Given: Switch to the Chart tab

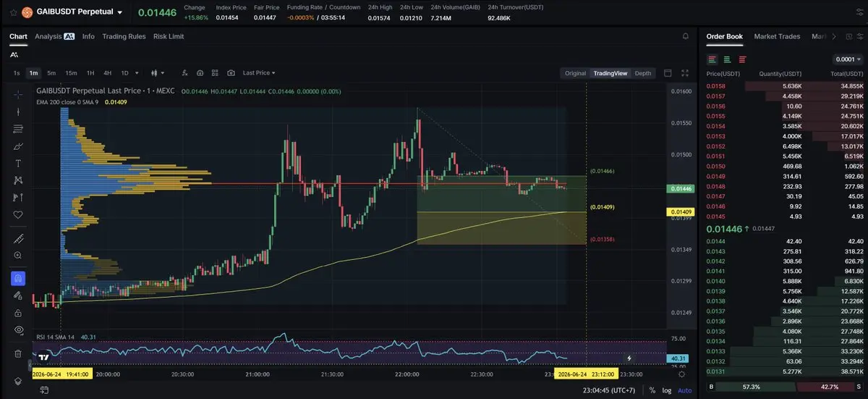Looking at the screenshot, I should (18, 36).
